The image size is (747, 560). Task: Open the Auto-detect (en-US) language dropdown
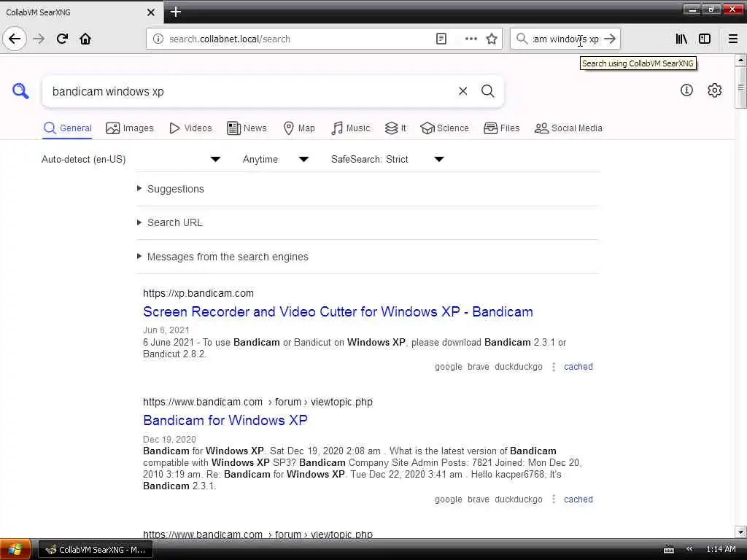pos(131,159)
